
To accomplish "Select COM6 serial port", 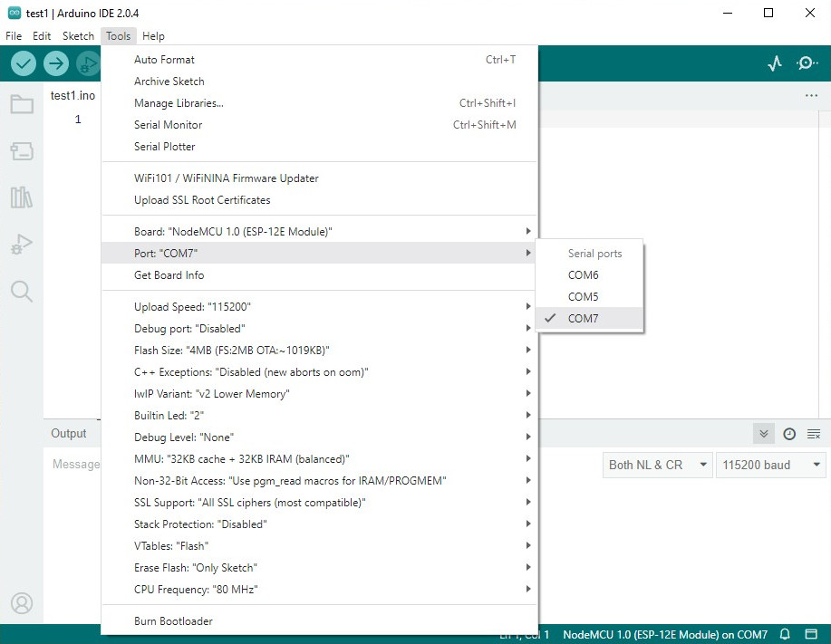I will (x=584, y=275).
